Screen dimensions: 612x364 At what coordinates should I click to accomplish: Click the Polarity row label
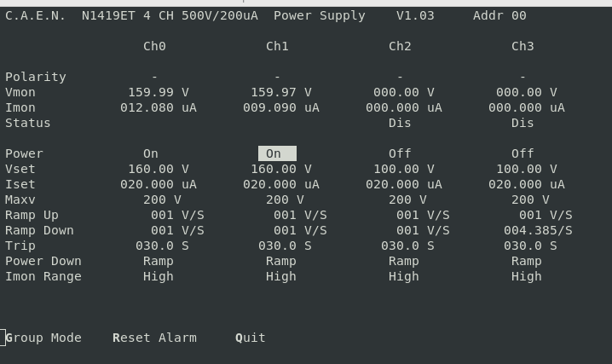click(36, 77)
